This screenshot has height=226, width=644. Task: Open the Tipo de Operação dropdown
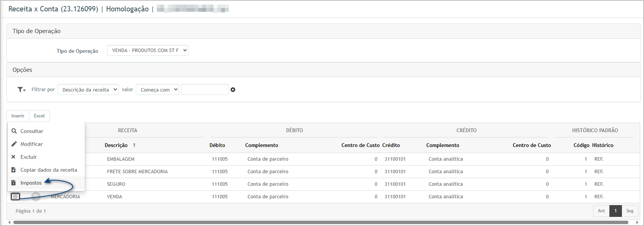(x=148, y=51)
